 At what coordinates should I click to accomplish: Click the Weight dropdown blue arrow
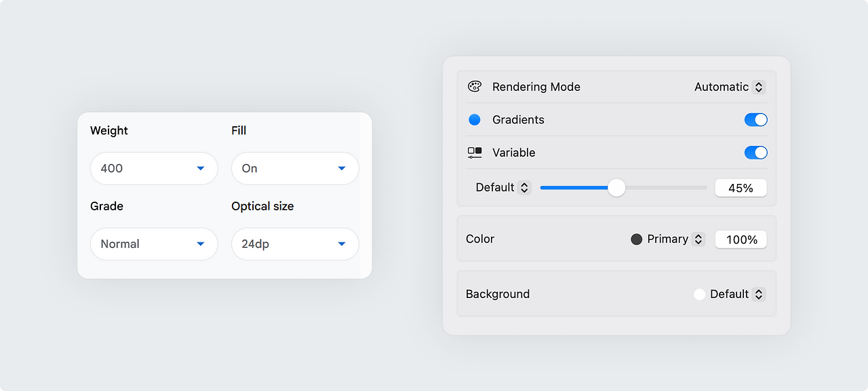201,168
